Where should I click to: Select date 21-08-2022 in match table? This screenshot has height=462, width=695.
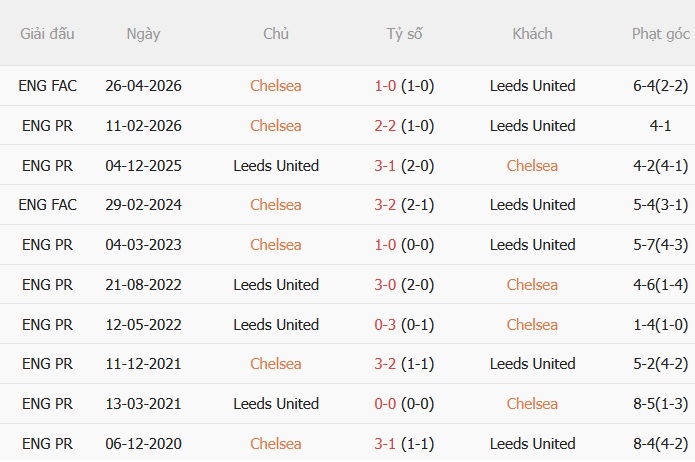[x=143, y=285]
